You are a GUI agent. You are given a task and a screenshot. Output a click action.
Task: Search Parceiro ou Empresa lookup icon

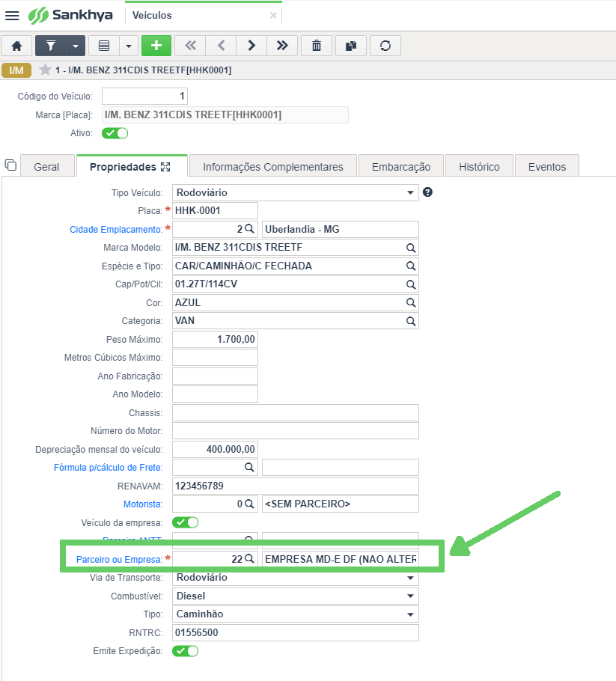[249, 558]
